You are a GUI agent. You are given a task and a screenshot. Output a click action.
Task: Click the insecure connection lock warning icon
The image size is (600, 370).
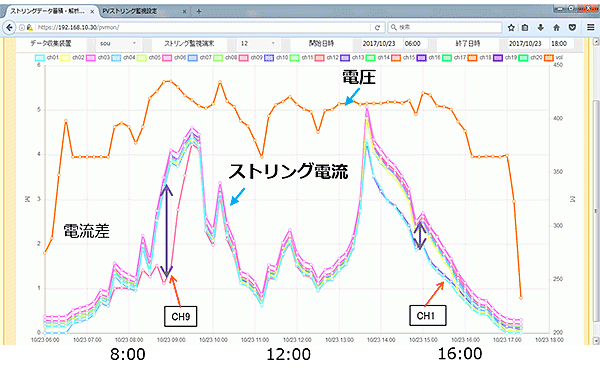29,28
